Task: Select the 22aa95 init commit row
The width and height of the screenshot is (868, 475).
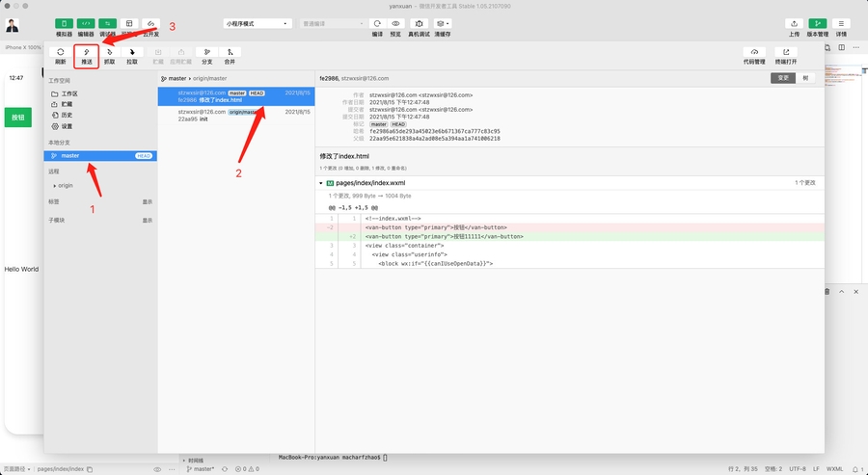Action: pos(234,116)
